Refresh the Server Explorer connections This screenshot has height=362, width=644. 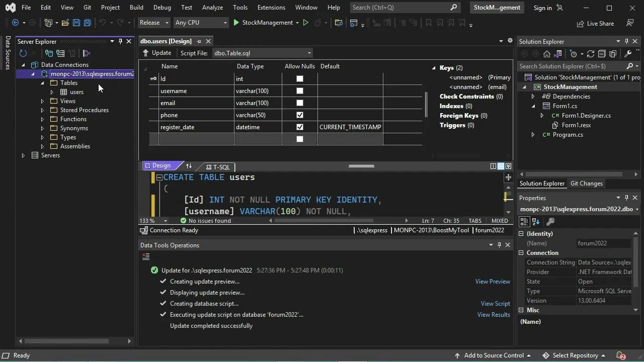coord(24,53)
